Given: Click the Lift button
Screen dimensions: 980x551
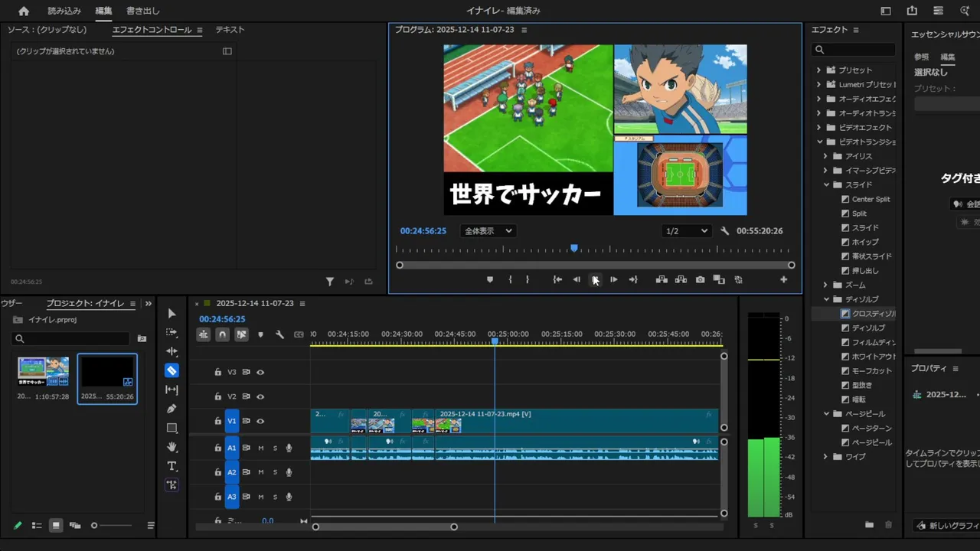Looking at the screenshot, I should click(x=661, y=280).
